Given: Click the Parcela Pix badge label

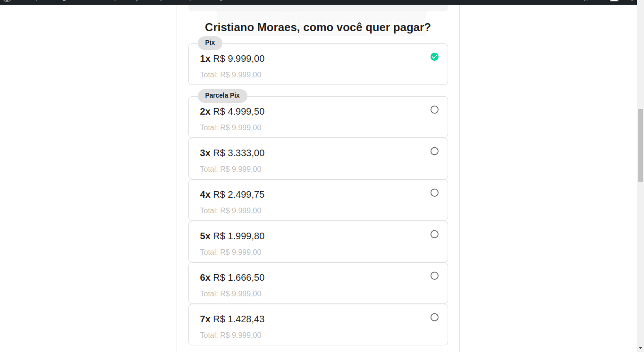Looking at the screenshot, I should point(222,96).
